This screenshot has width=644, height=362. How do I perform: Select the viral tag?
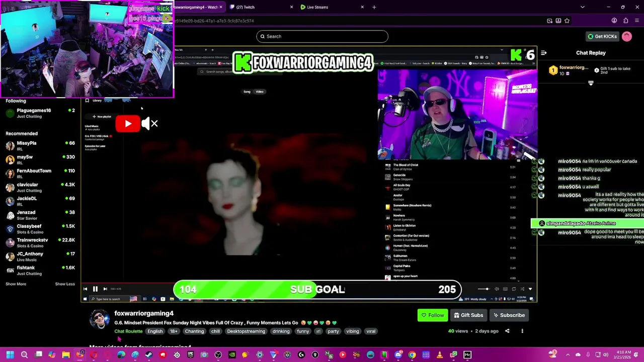371,331
